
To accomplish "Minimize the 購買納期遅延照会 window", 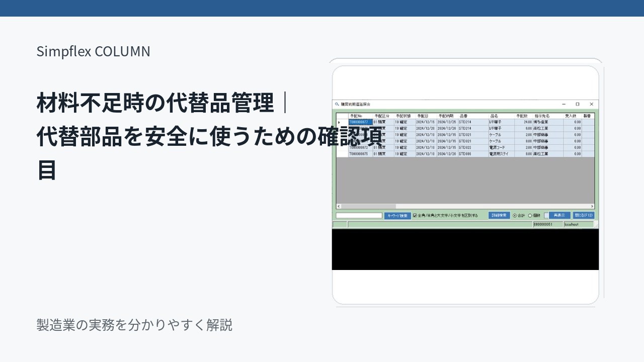I will click(x=564, y=104).
